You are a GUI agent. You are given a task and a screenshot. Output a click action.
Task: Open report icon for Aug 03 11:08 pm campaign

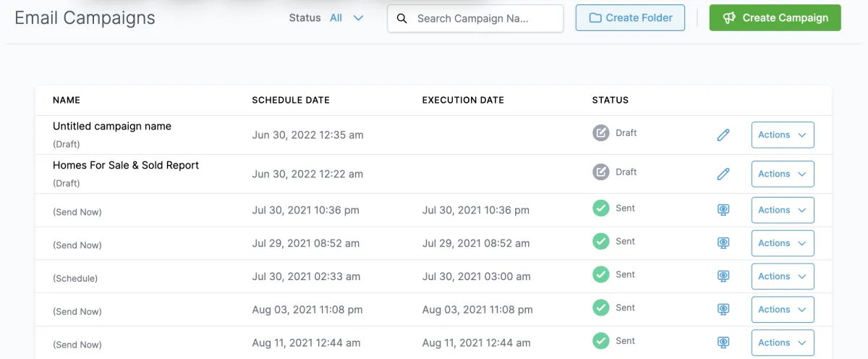pos(723,310)
